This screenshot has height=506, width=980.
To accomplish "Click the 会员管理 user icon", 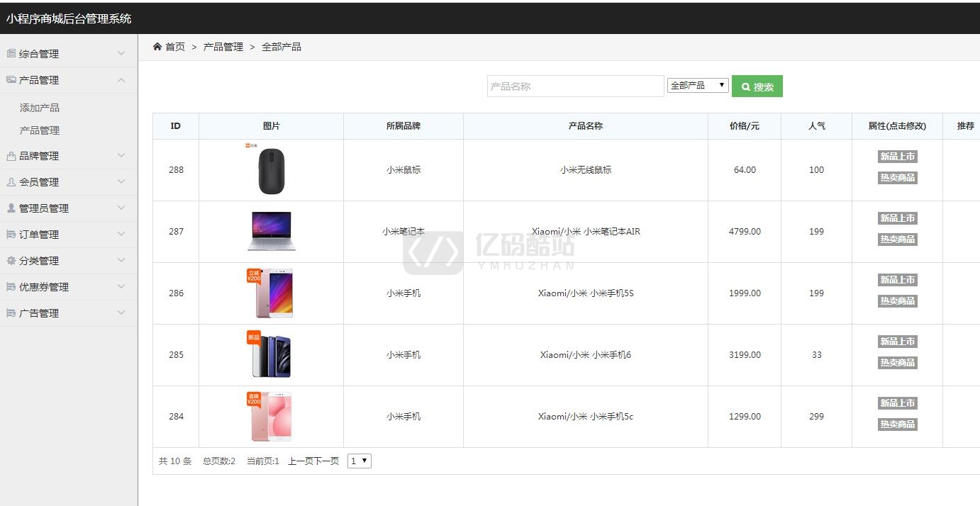I will 11,181.
